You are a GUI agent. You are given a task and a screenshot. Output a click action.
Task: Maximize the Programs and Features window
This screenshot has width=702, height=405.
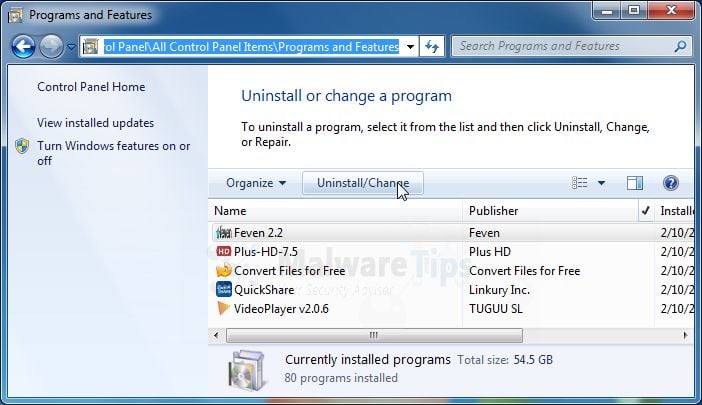pos(634,11)
